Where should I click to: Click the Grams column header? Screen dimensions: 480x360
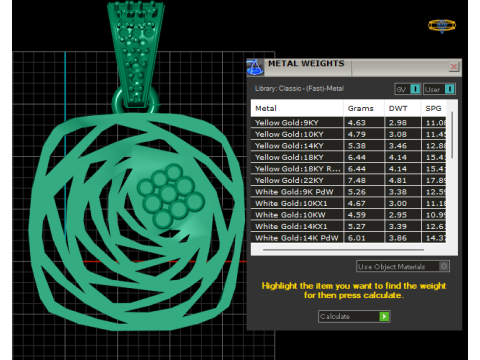tap(364, 108)
